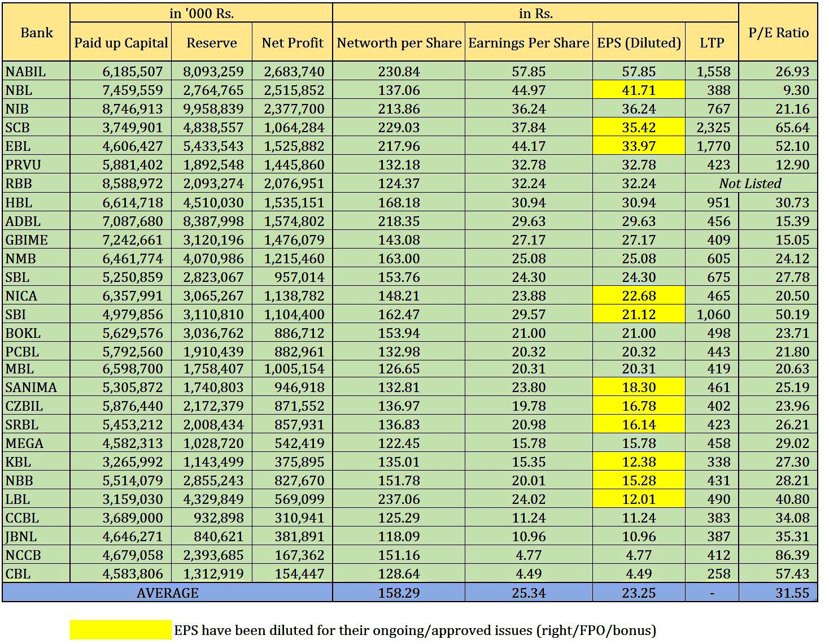The height and width of the screenshot is (644, 829).
Task: Click SCB's highlighted diluted EPS 35.42
Action: (x=639, y=127)
